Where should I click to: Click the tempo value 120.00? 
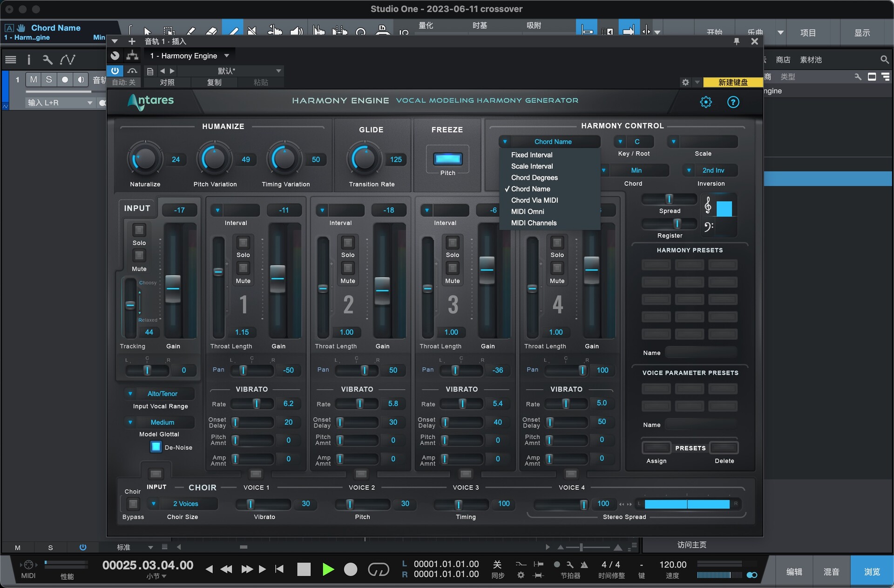coord(673,564)
